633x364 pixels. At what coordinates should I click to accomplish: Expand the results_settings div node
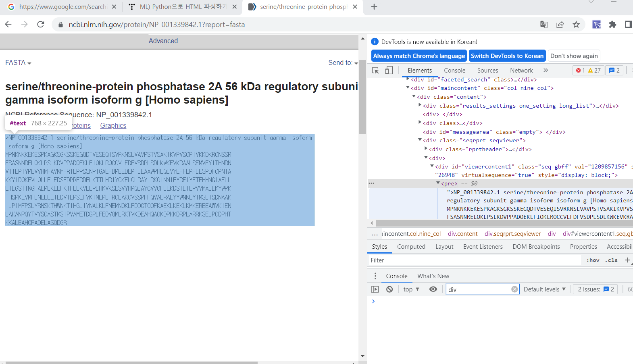(x=420, y=105)
